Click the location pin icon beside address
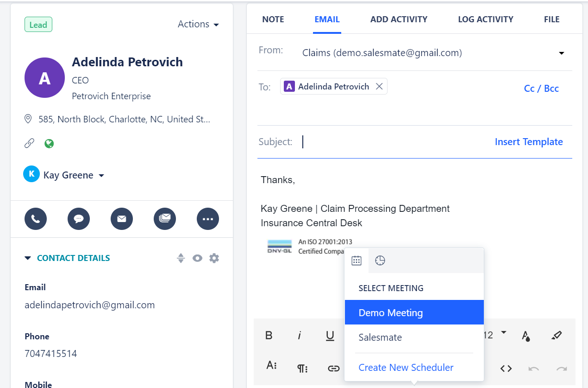The image size is (588, 388). 28,119
